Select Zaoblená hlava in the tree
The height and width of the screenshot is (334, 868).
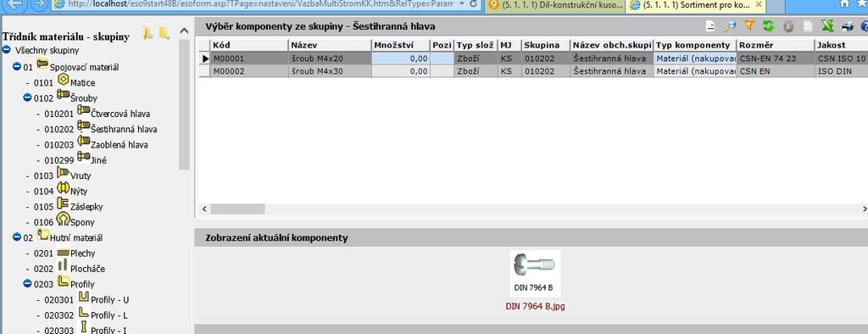click(119, 145)
